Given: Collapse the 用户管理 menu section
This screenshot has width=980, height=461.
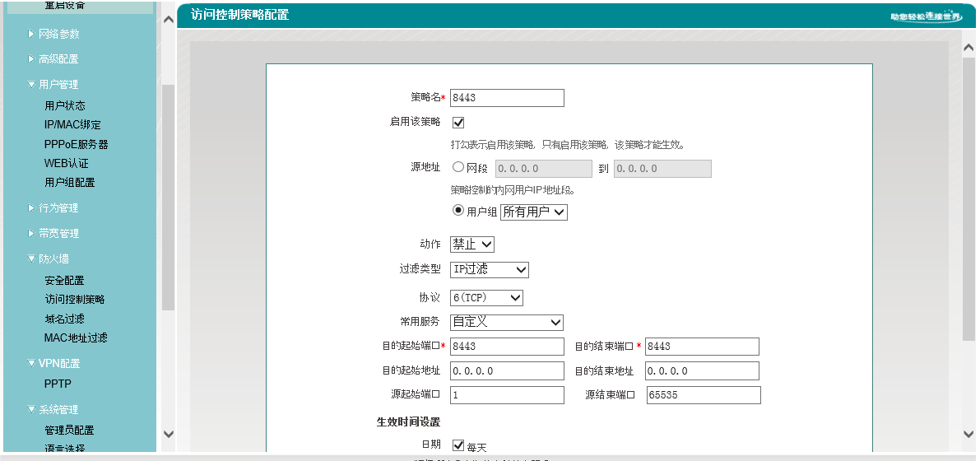Looking at the screenshot, I should pyautogui.click(x=53, y=85).
